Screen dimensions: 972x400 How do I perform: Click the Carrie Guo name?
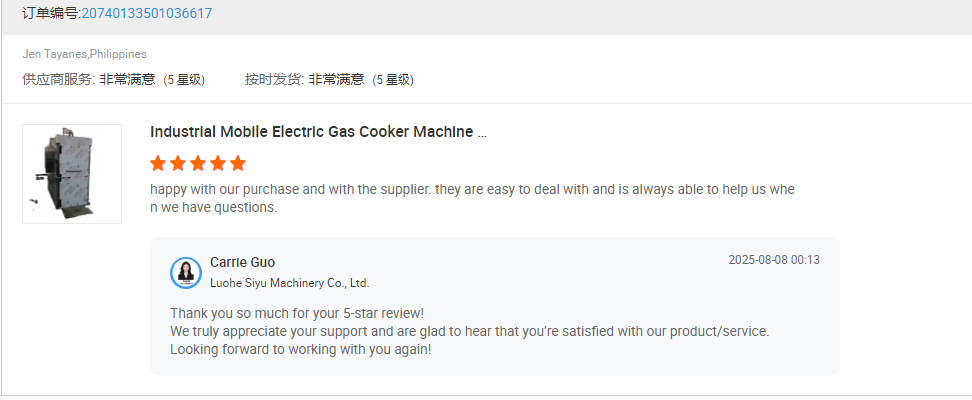tap(242, 262)
